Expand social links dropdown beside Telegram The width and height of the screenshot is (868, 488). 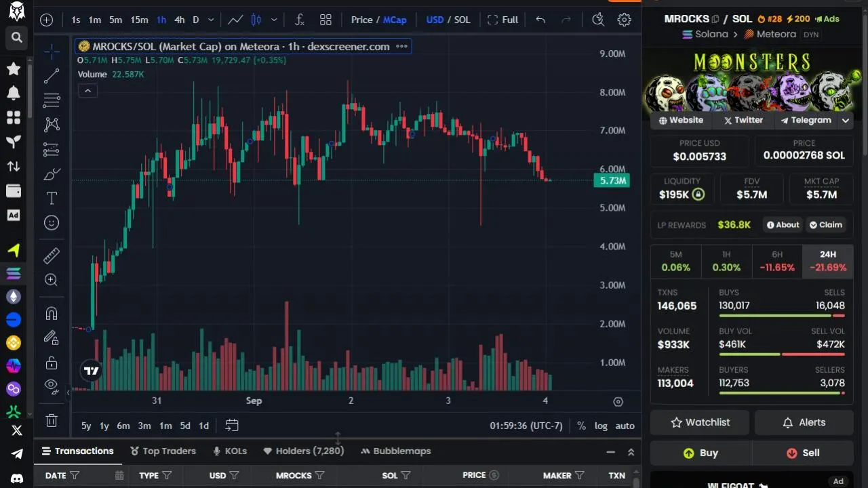[846, 120]
